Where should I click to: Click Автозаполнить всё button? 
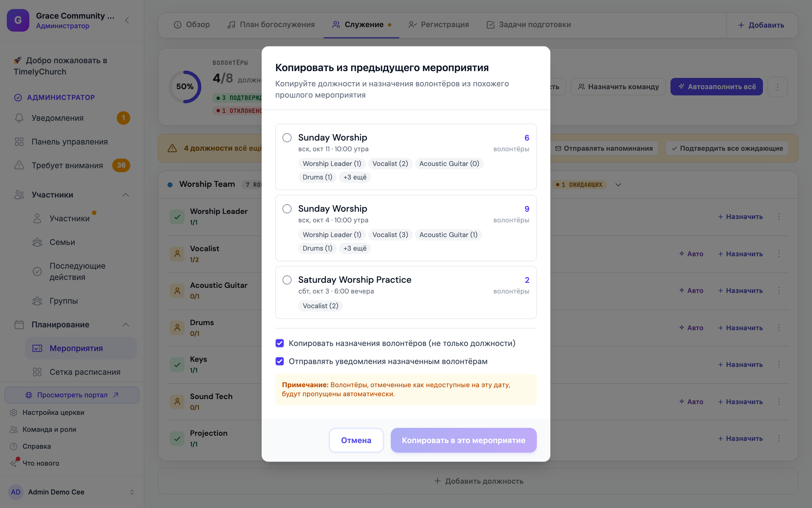point(716,87)
